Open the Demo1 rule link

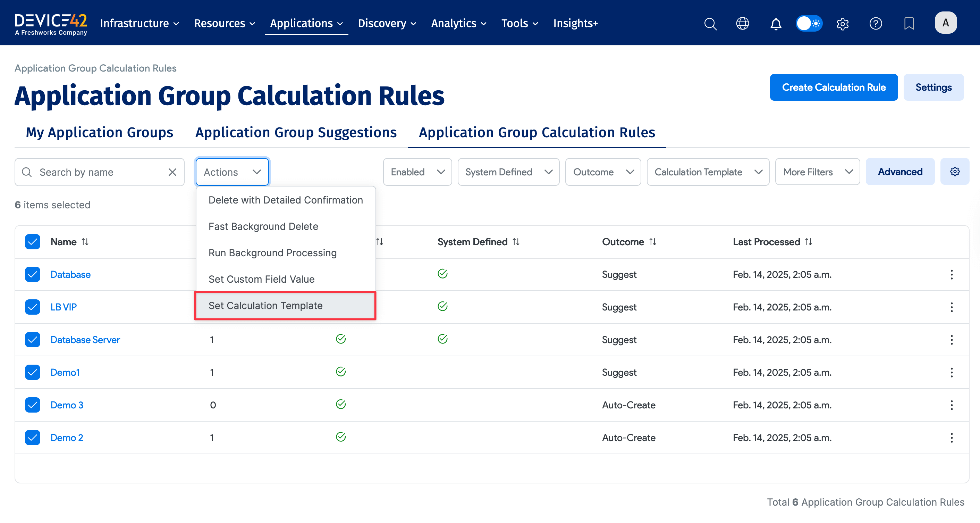tap(65, 372)
